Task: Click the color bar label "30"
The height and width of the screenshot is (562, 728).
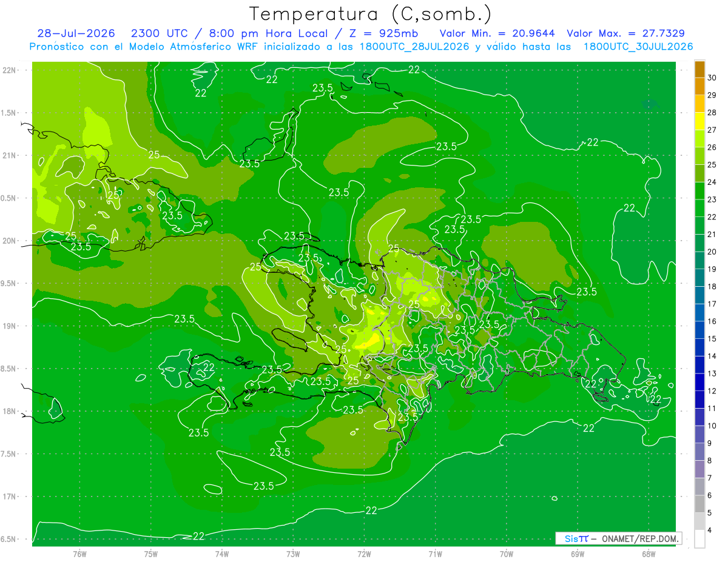Action: coord(712,78)
